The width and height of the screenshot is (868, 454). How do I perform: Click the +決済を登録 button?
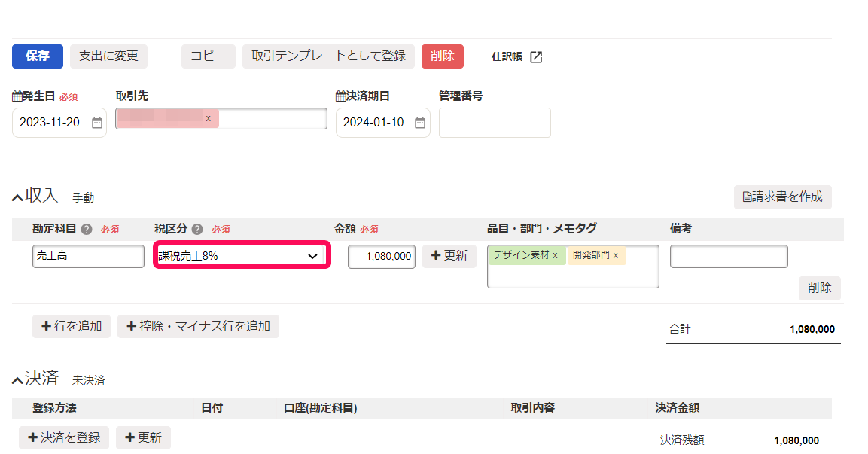(x=64, y=437)
